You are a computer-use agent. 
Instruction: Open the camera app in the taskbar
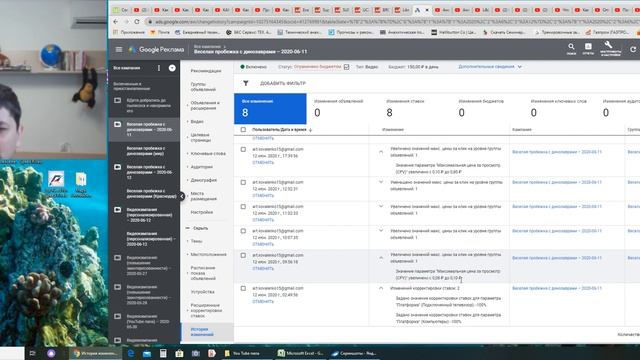pos(196,353)
